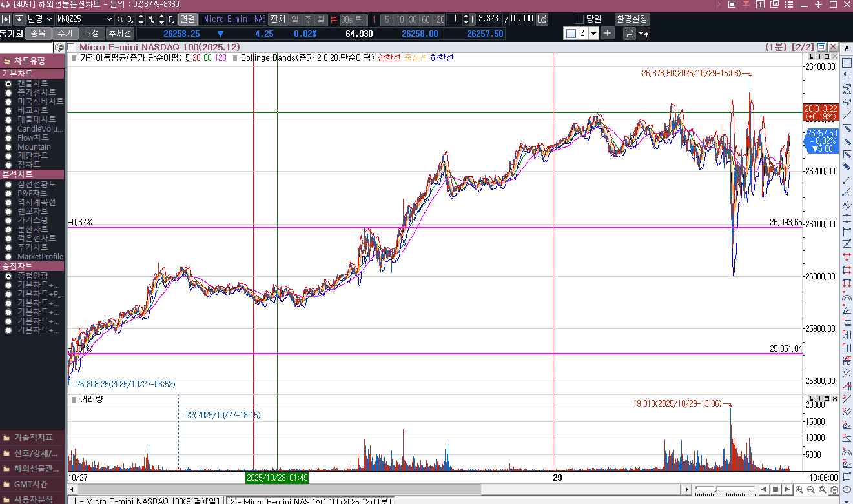
Task: Open the chart split count dropdown
Action: pos(593,34)
